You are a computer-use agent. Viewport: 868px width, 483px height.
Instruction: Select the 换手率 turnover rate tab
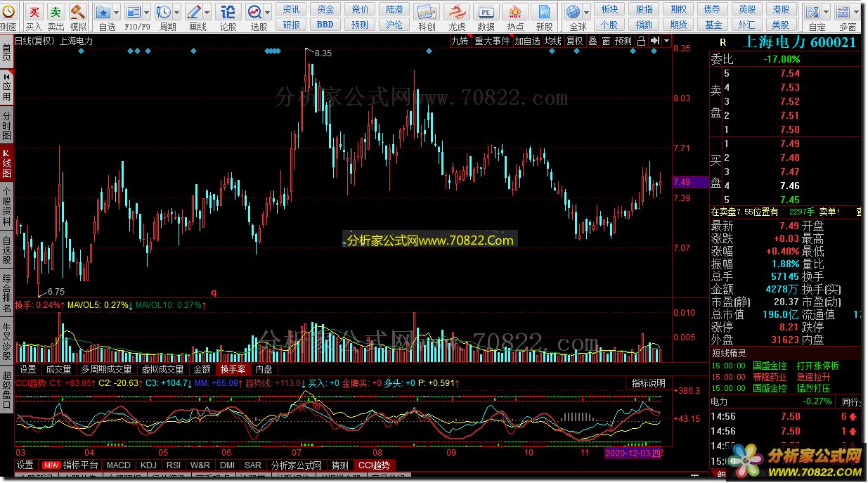click(x=233, y=369)
